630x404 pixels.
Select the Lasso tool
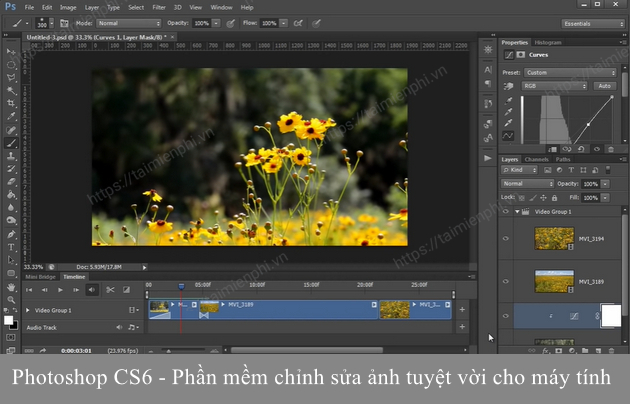click(10, 77)
